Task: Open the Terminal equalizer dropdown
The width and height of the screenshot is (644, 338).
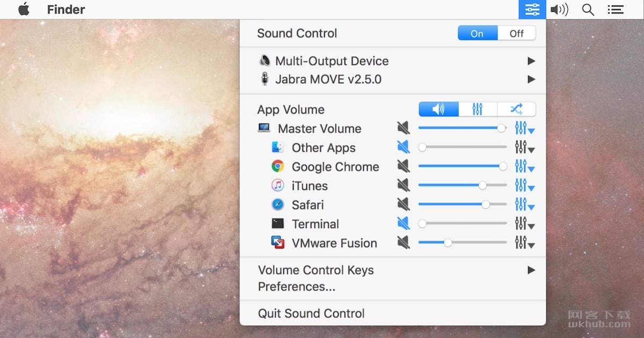Action: point(524,224)
